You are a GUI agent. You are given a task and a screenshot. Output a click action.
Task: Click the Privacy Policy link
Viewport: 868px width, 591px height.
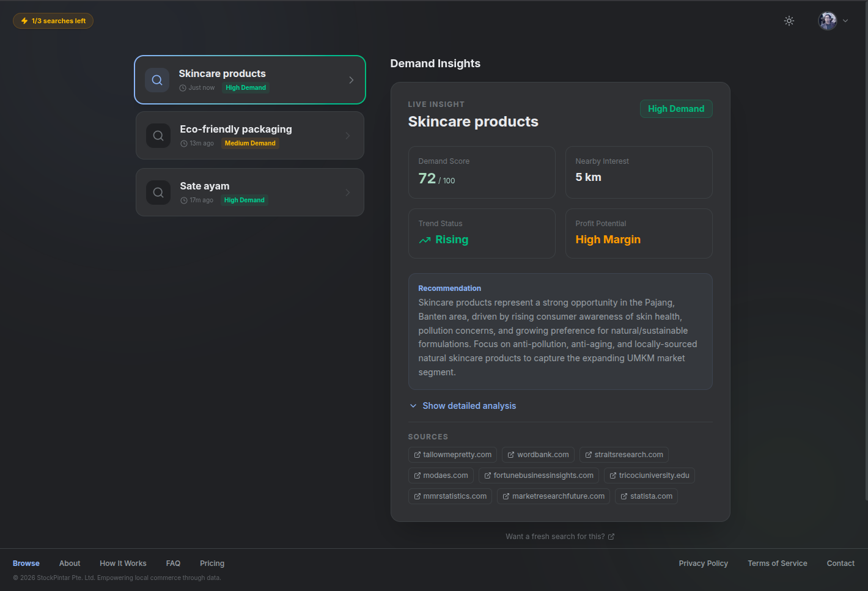[703, 563]
